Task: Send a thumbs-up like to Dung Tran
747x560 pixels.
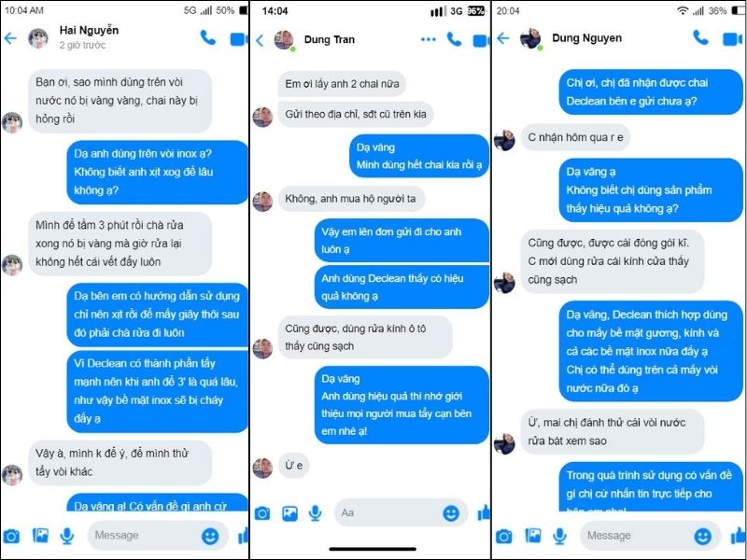Action: (x=483, y=512)
